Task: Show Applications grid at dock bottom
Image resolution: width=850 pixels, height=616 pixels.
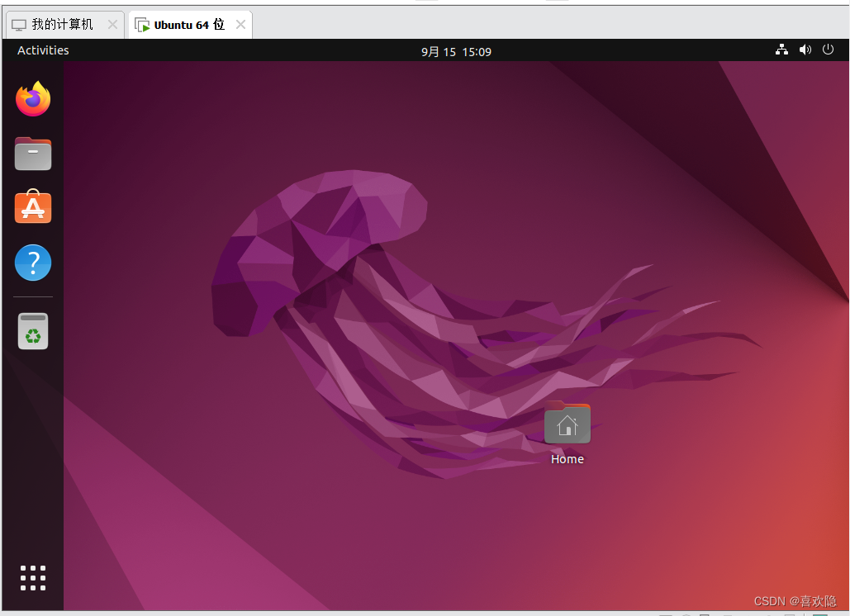Action: point(33,578)
